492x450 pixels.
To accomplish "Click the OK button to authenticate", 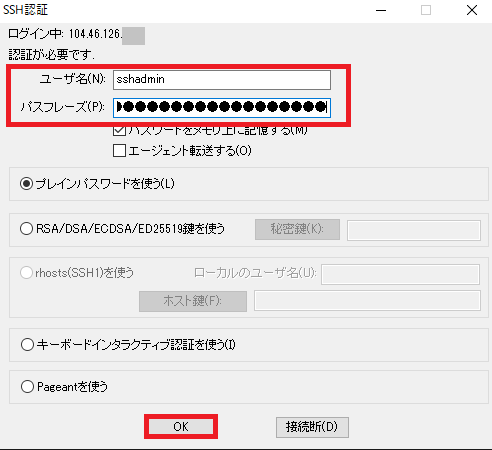I will coord(181,427).
